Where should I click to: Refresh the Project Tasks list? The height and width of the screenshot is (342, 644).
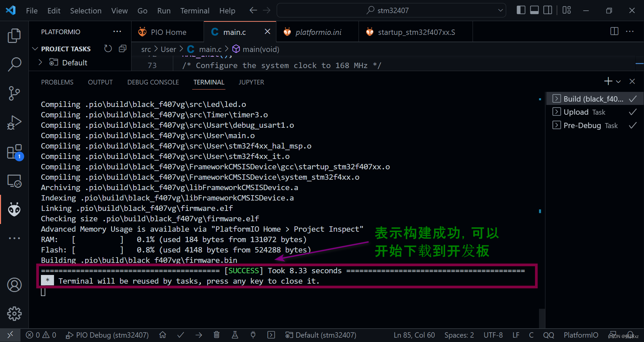[108, 49]
